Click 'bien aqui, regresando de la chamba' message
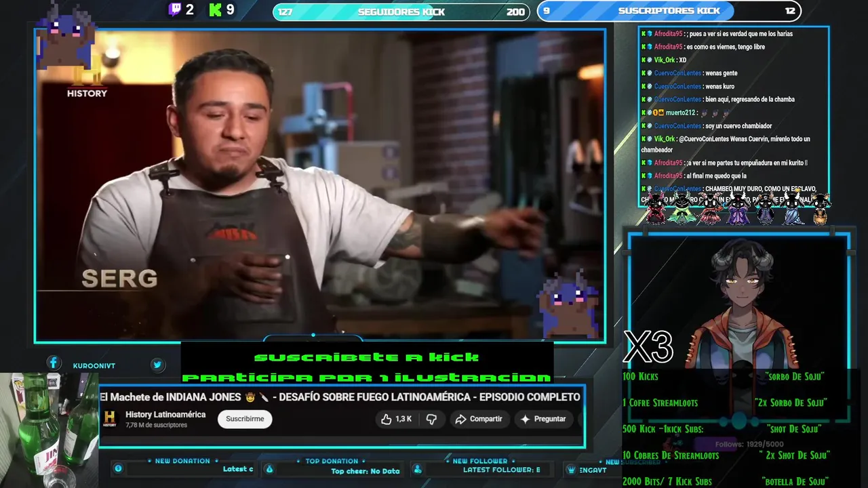Screen dimensions: 868x488 click(x=717, y=100)
